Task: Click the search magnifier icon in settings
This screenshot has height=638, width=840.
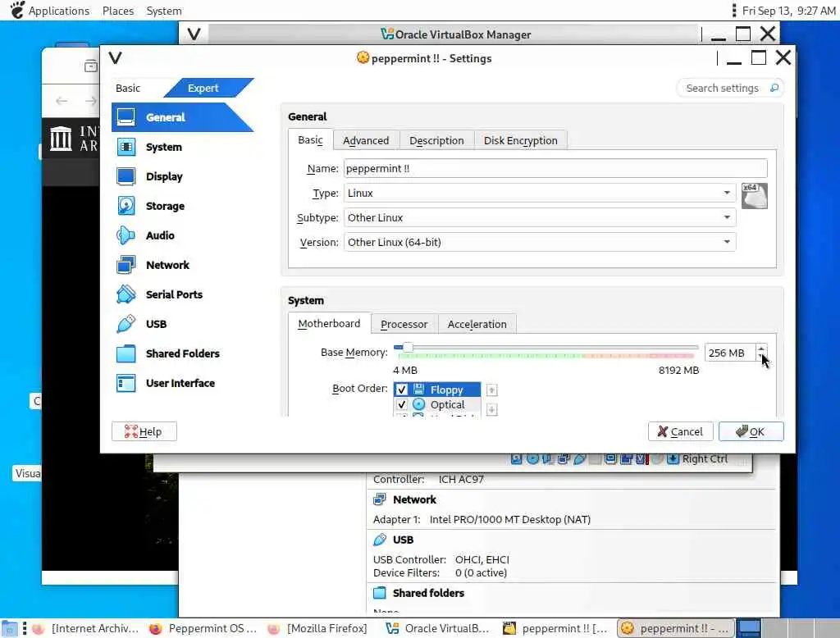Action: 774,88
